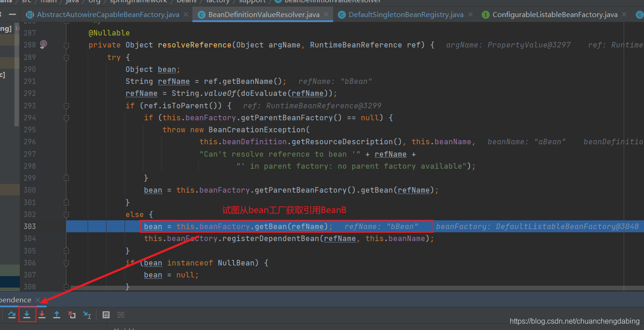The width and height of the screenshot is (644, 330).
Task: Open the DefaultSingletonBeanRegistry.java tab
Action: click(x=406, y=15)
